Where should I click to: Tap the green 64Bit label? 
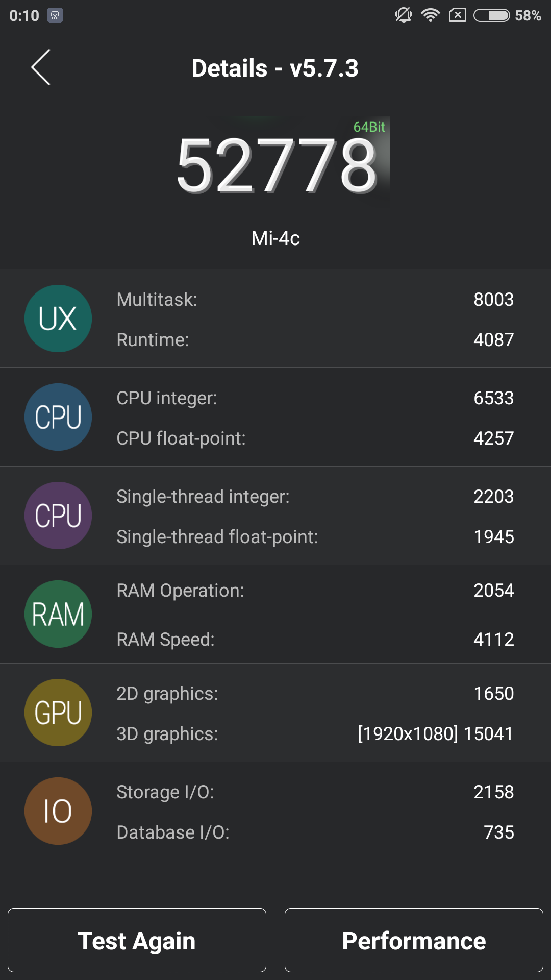coord(369,127)
